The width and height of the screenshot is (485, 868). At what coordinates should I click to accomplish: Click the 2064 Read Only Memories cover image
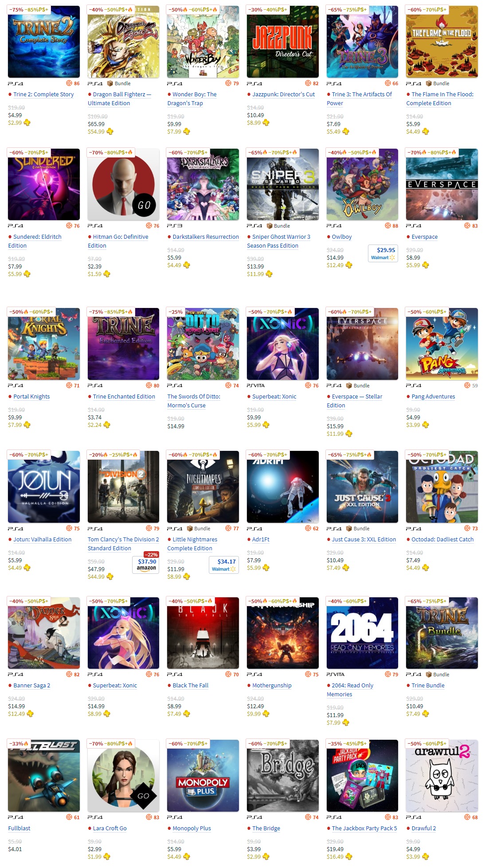tap(362, 633)
